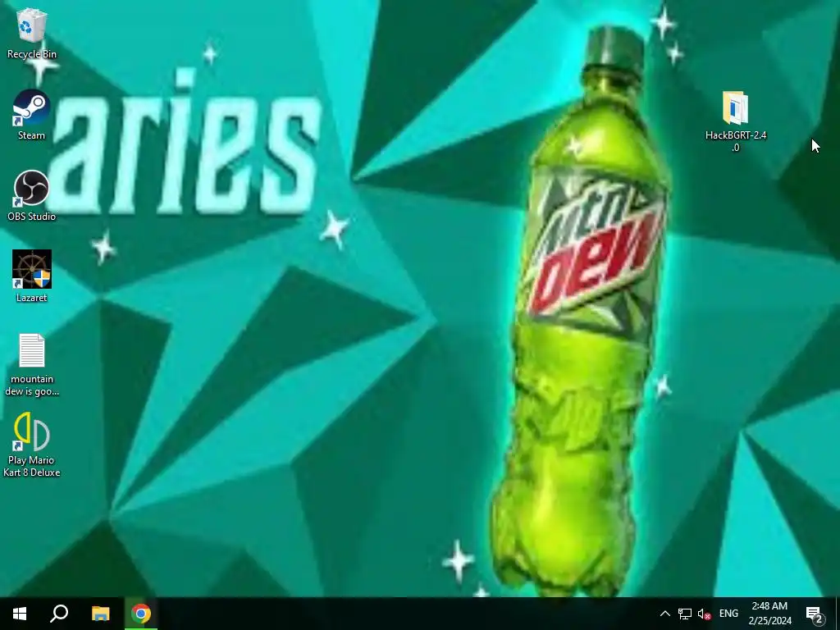840x630 pixels.
Task: Open the network status tray icon
Action: pyautogui.click(x=685, y=614)
